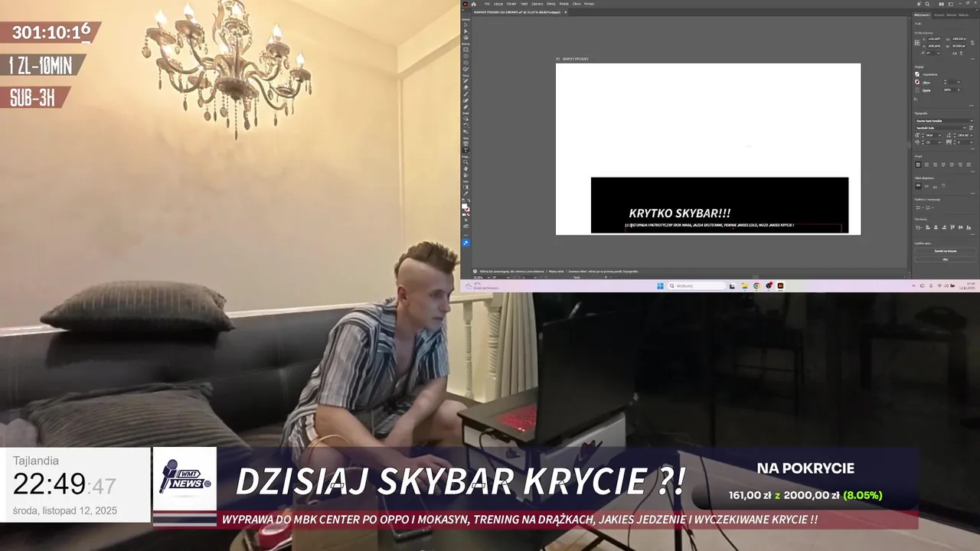Click Illustrator icon in taskbar
This screenshot has width=980, height=551.
coord(780,285)
